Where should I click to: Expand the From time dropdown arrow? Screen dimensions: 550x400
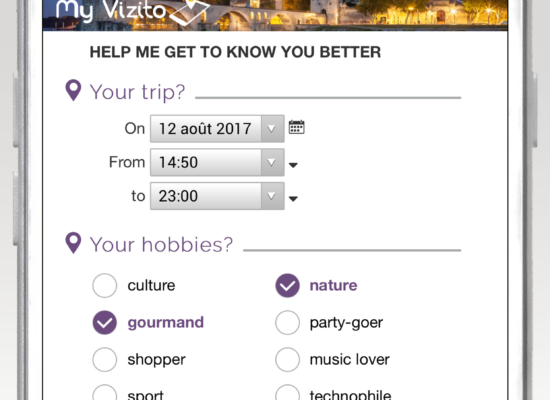point(272,162)
